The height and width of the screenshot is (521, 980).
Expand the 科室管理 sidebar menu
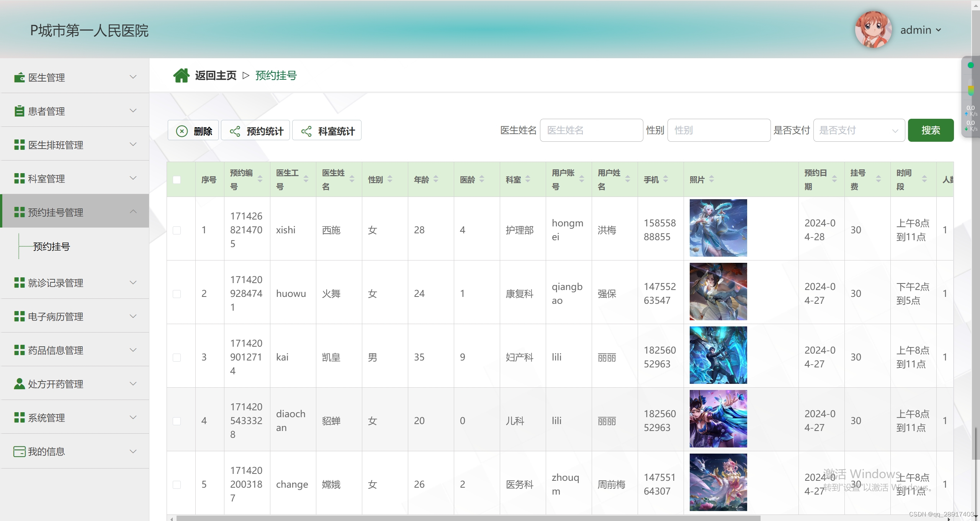[75, 179]
